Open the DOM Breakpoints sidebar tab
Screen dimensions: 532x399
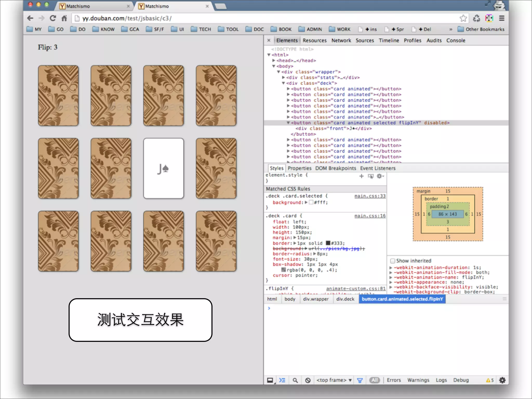[x=336, y=168]
